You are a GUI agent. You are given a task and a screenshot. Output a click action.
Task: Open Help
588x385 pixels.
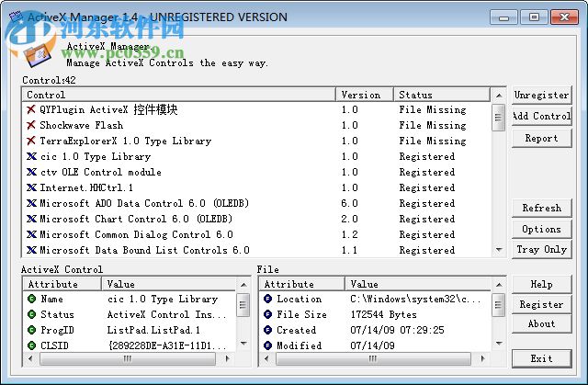541,284
